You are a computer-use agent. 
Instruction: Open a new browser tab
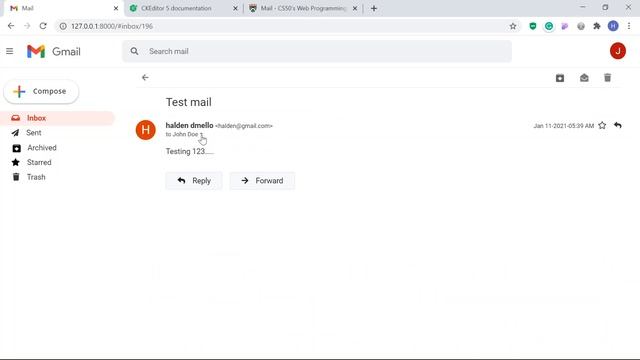coord(374,8)
